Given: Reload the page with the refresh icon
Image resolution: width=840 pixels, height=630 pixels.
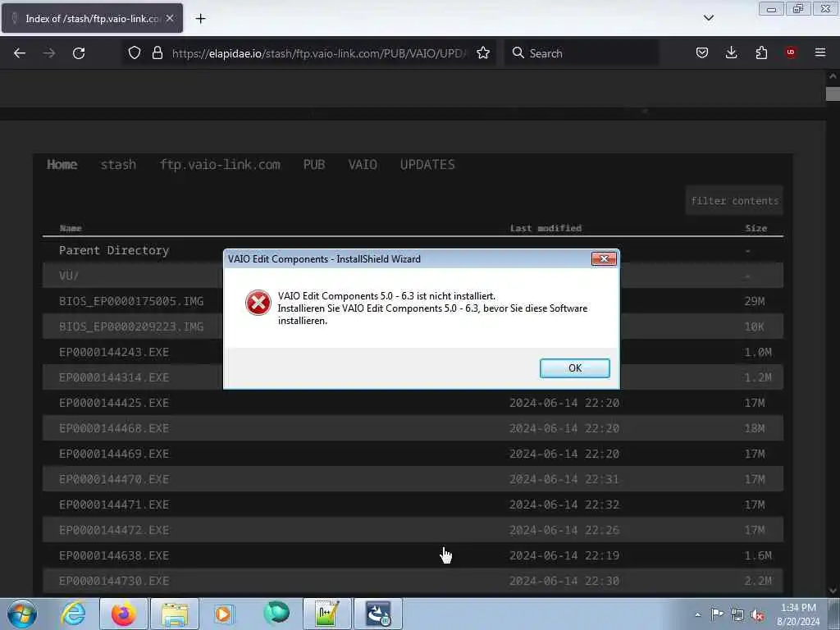Looking at the screenshot, I should (79, 53).
